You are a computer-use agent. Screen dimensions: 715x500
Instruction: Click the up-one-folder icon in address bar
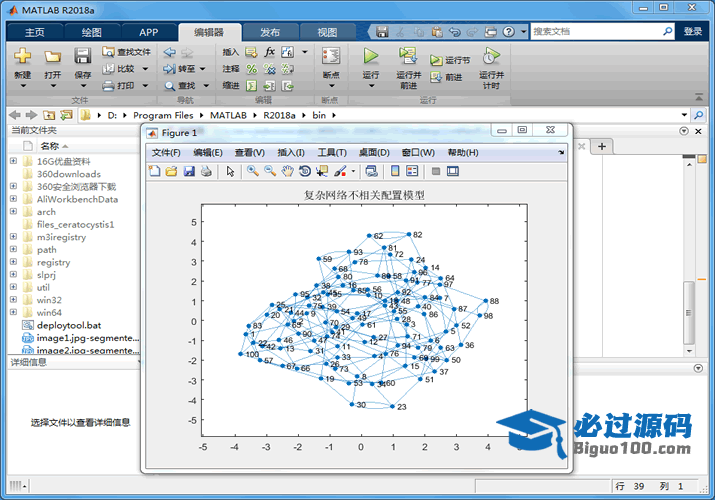coord(49,115)
